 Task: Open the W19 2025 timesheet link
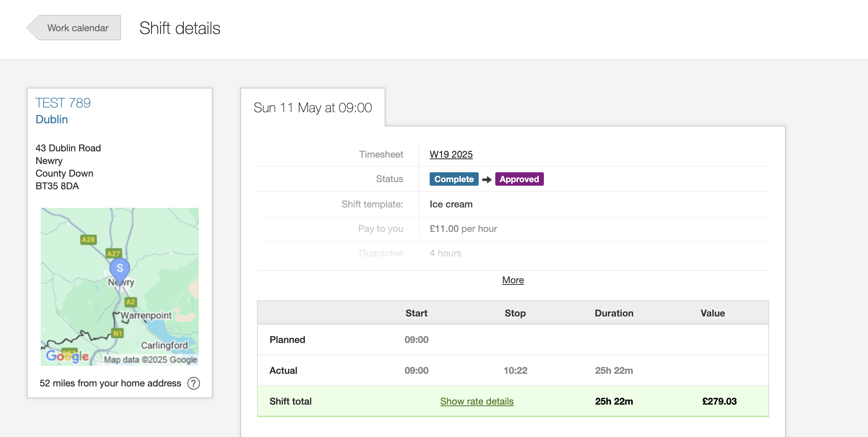coord(451,154)
